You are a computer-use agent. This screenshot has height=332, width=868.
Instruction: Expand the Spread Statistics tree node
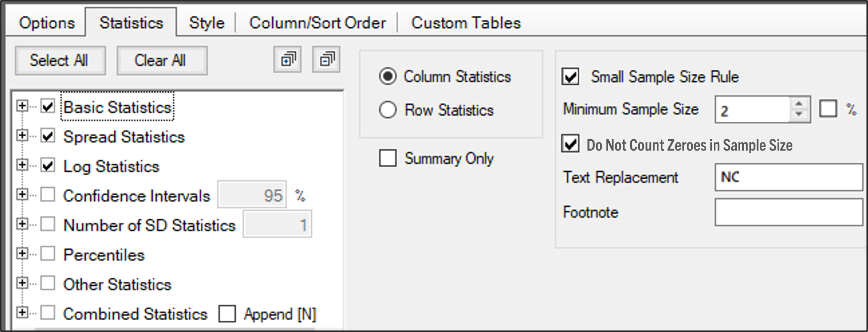coord(22,136)
